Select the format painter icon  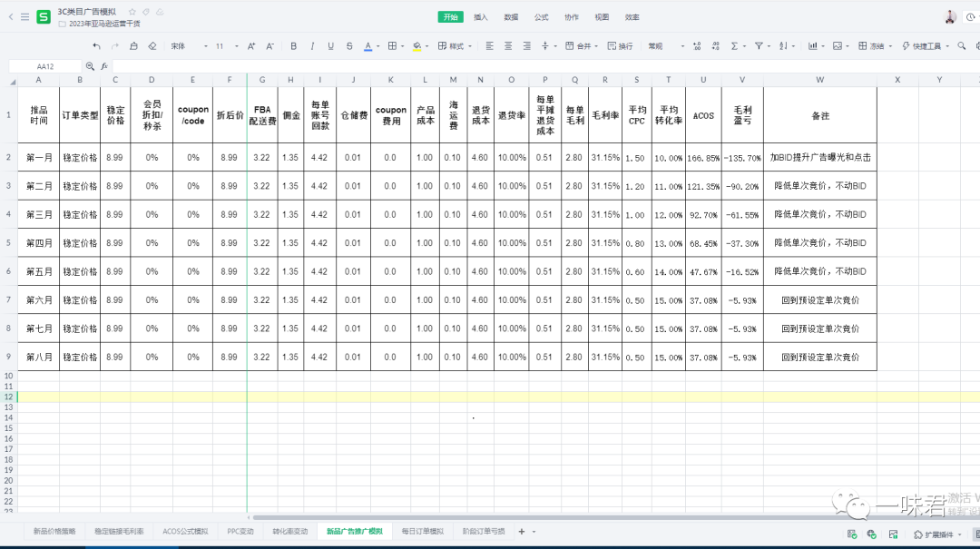(x=133, y=46)
